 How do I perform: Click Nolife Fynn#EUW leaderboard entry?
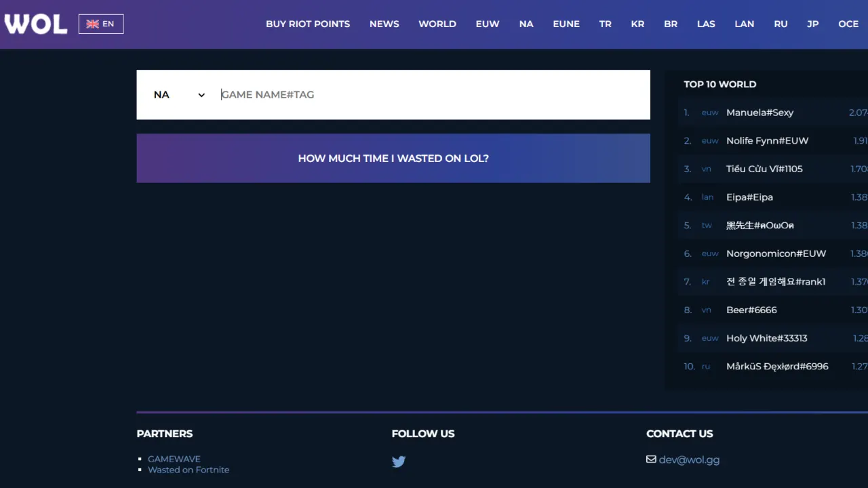coord(767,140)
